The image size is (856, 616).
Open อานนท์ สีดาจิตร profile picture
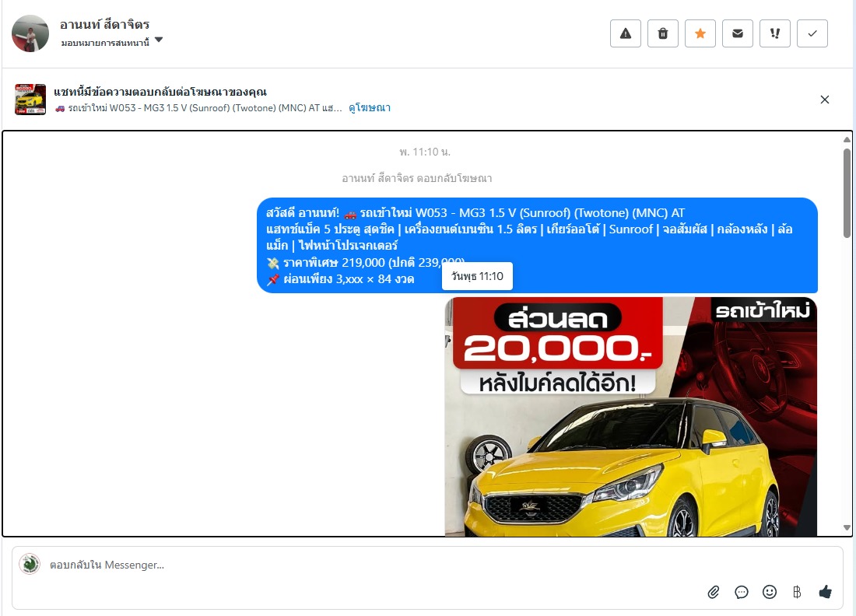click(x=30, y=33)
